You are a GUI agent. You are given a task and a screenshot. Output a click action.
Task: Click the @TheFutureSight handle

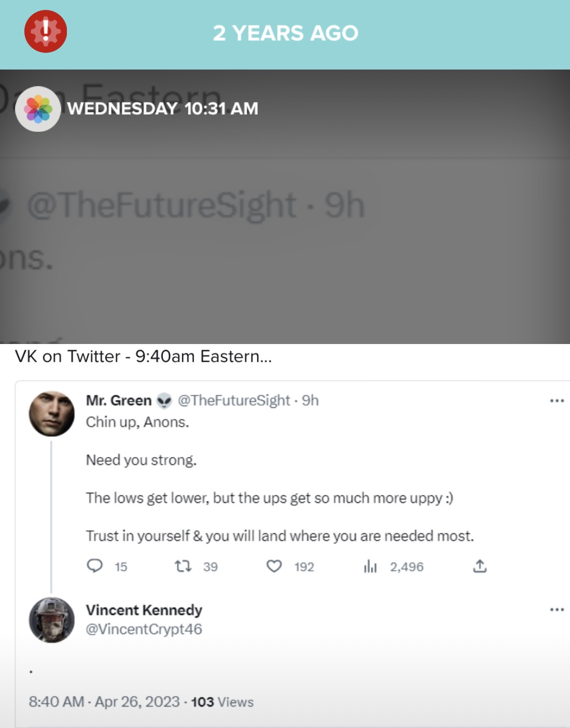233,401
